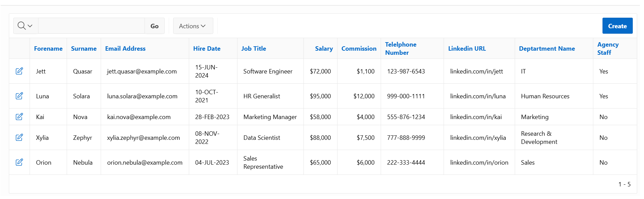Screen dimensions: 644x199
Task: Sort by the Salary column header
Action: (324, 49)
